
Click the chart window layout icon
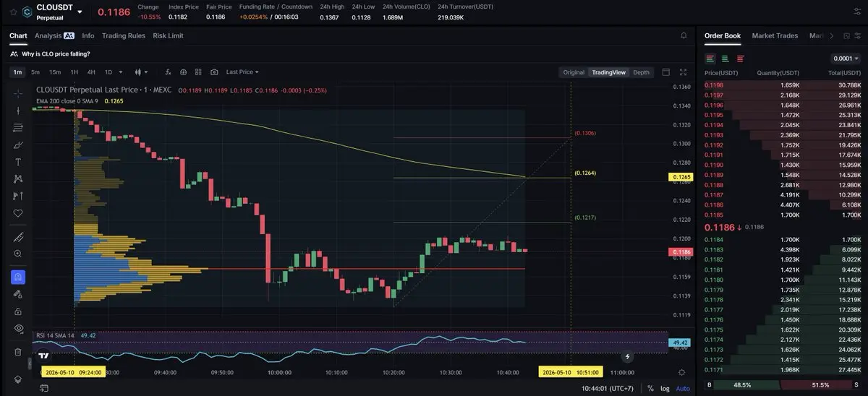(665, 72)
